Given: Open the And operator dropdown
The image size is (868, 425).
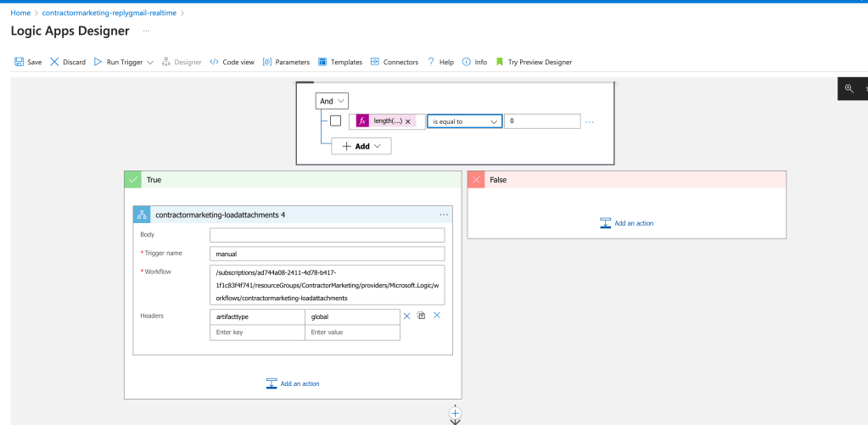Looking at the screenshot, I should coord(332,101).
